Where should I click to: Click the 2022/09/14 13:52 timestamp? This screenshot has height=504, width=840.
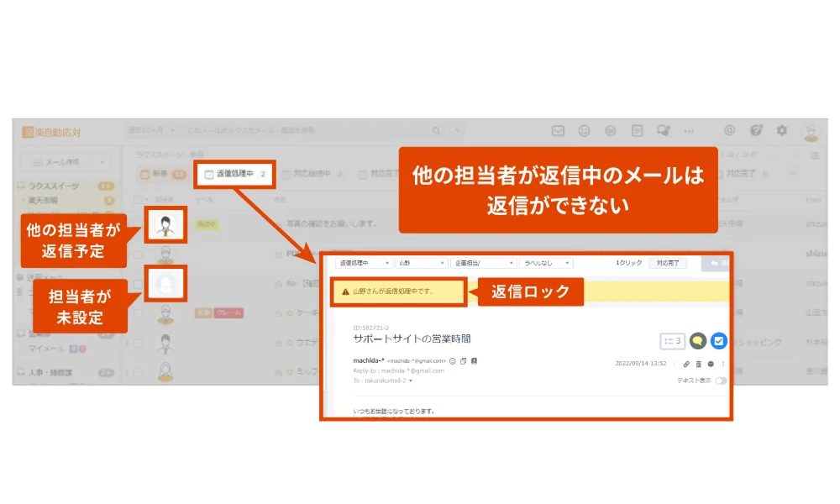(x=641, y=364)
